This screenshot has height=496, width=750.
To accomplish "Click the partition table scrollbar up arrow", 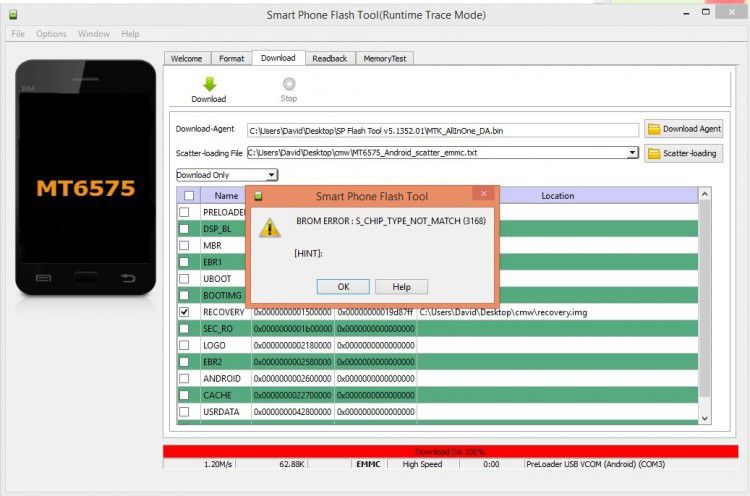I will 705,194.
